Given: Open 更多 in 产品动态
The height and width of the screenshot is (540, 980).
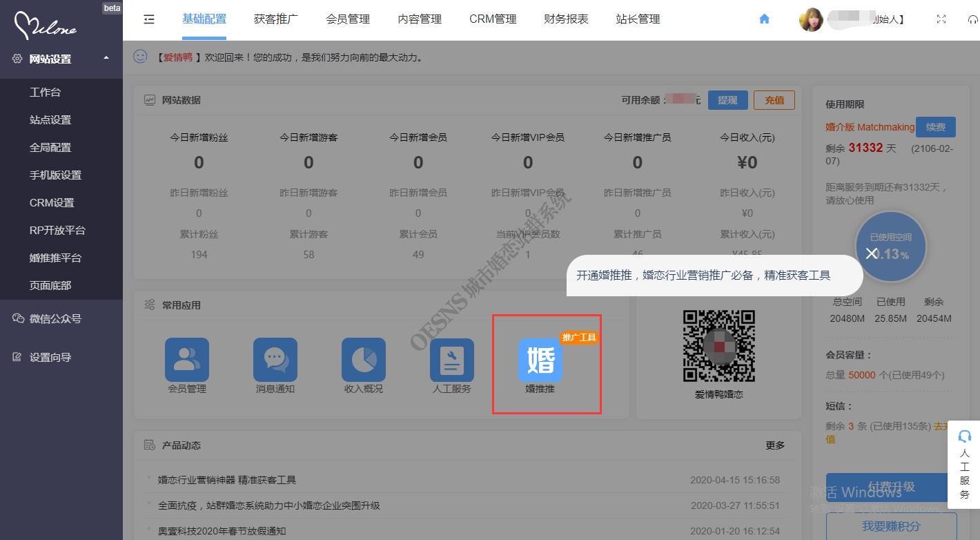Looking at the screenshot, I should click(775, 445).
